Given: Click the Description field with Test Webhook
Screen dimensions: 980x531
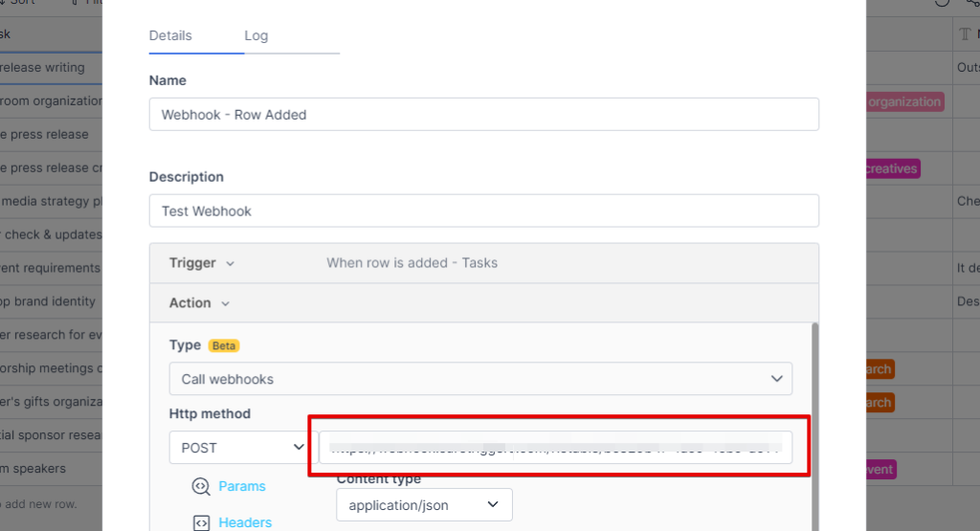Looking at the screenshot, I should [x=483, y=210].
